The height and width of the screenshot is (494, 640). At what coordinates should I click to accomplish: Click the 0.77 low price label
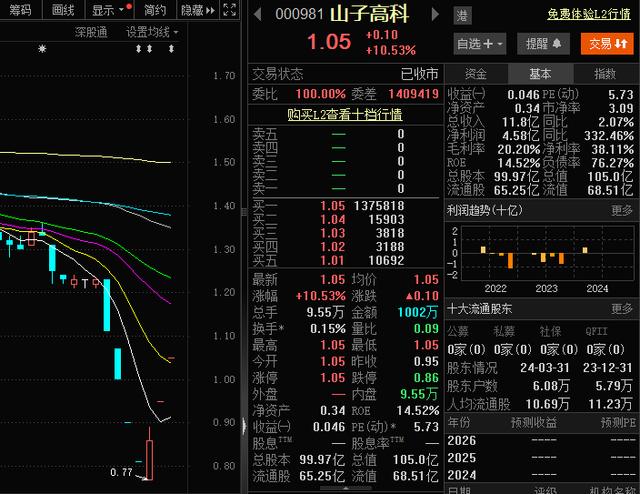121,472
